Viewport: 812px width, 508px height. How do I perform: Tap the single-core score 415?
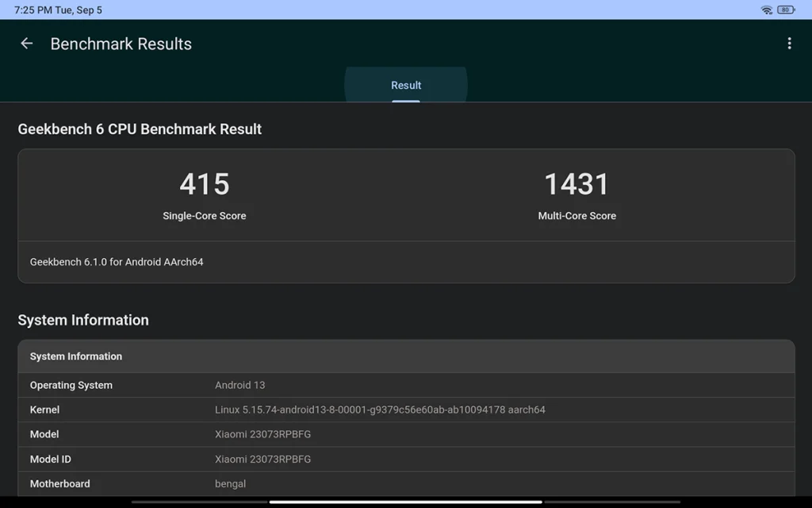pyautogui.click(x=205, y=184)
